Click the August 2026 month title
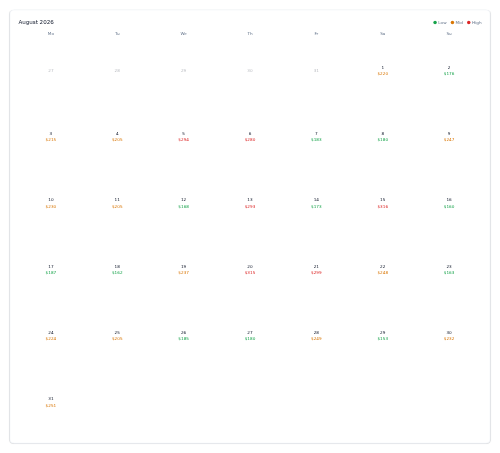The width and height of the screenshot is (500, 453). [36, 22]
